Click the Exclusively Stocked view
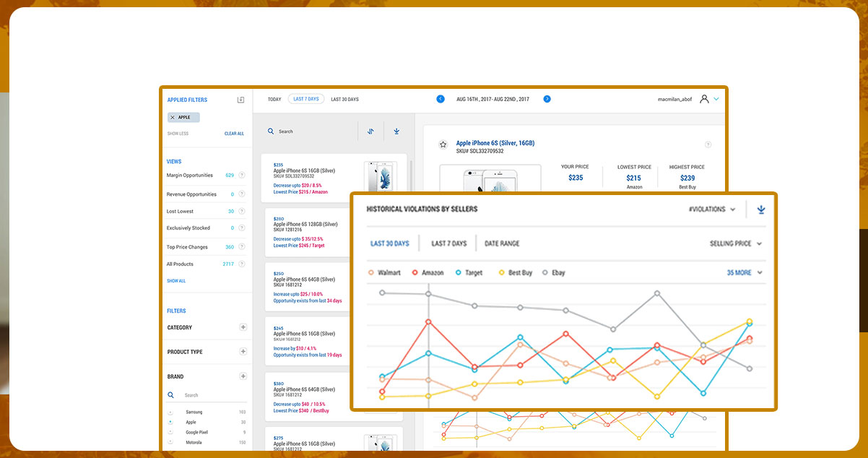The height and width of the screenshot is (458, 868). point(188,228)
